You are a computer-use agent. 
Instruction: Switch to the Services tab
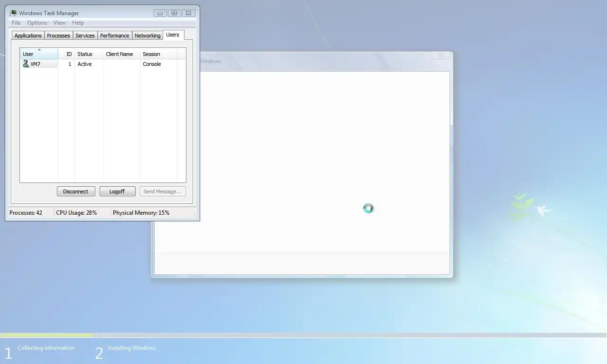pyautogui.click(x=85, y=36)
